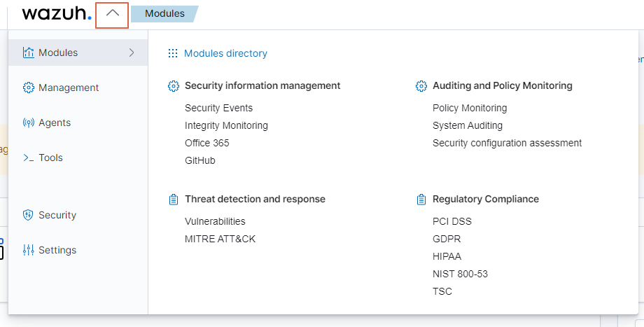Open the Modules directory link
This screenshot has height=327, width=644.
coord(225,53)
